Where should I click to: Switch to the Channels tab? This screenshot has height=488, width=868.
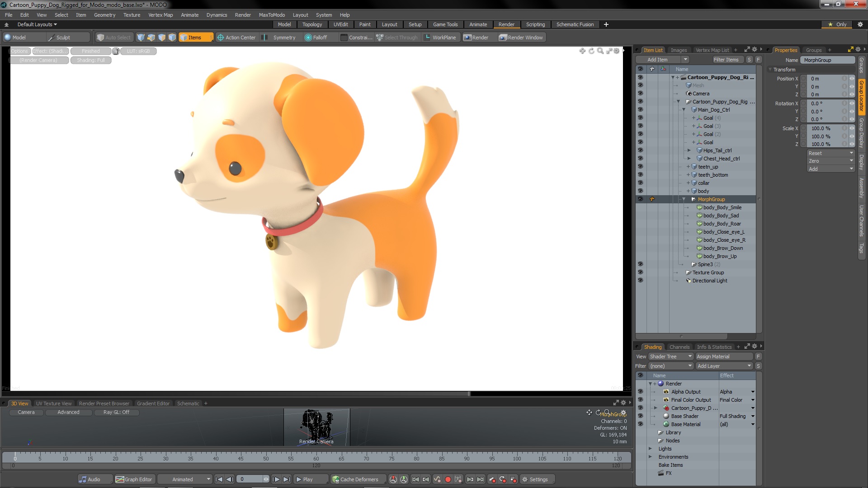tap(679, 347)
